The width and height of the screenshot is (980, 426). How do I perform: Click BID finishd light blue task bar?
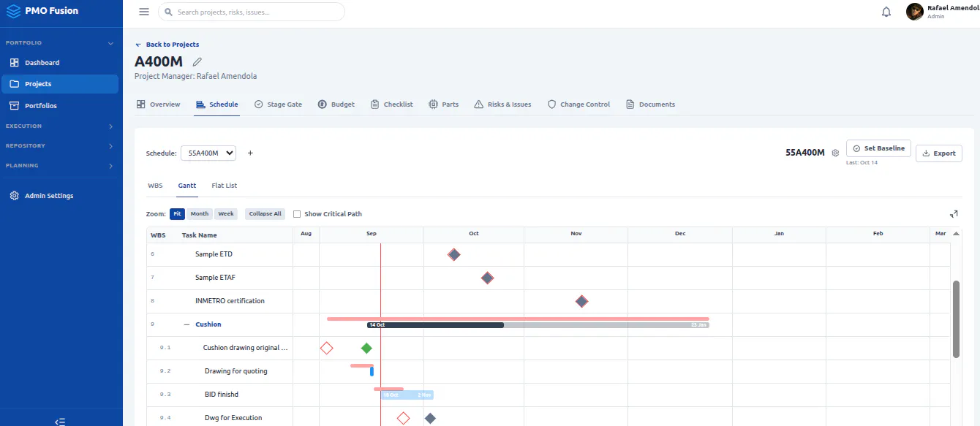(x=407, y=395)
